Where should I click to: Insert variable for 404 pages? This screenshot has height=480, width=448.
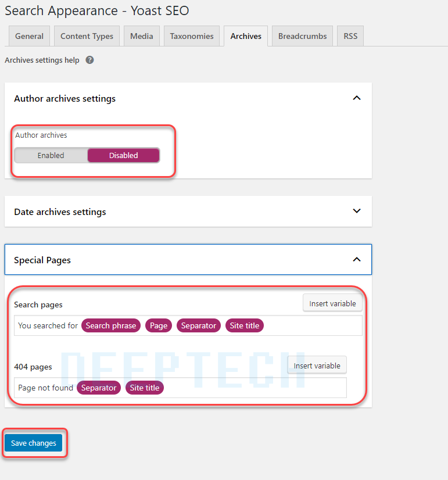pyautogui.click(x=317, y=366)
